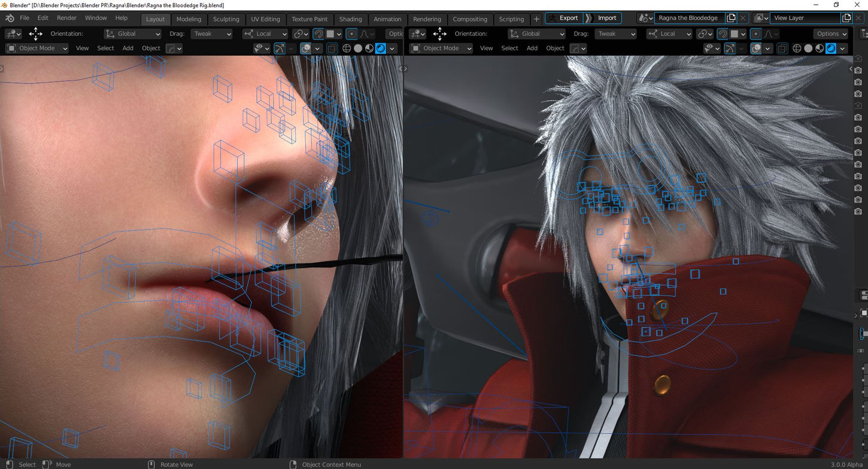Image resolution: width=868 pixels, height=469 pixels.
Task: Open Object Mode dropdown in left viewport
Action: [37, 48]
